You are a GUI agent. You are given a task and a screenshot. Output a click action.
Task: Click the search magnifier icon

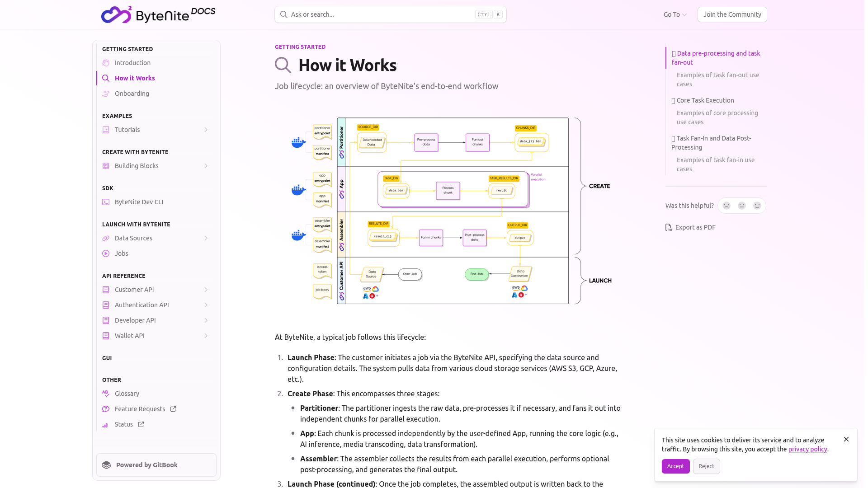point(283,14)
